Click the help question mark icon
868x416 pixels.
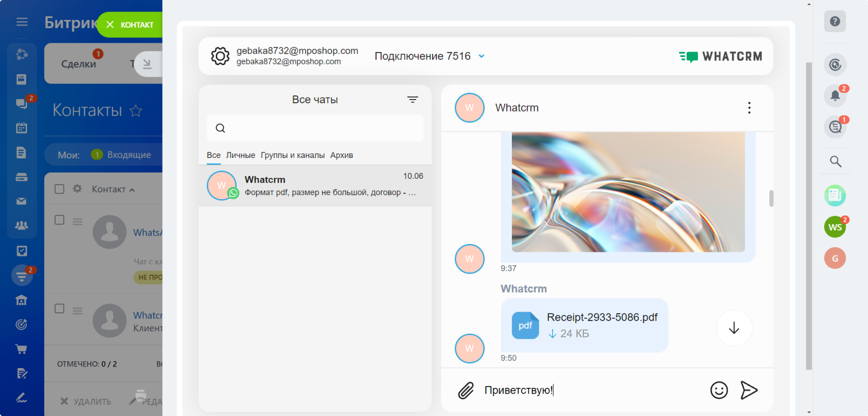[835, 21]
